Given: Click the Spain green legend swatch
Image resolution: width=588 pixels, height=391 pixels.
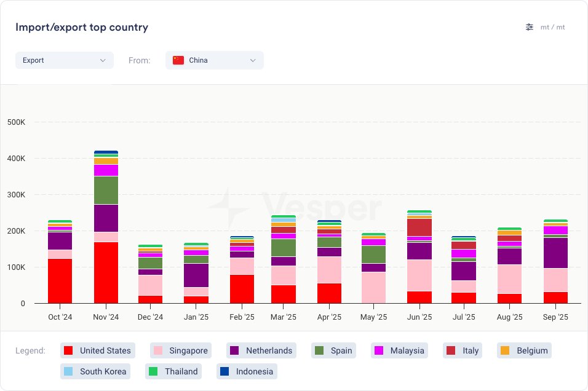Looking at the screenshot, I should (319, 350).
